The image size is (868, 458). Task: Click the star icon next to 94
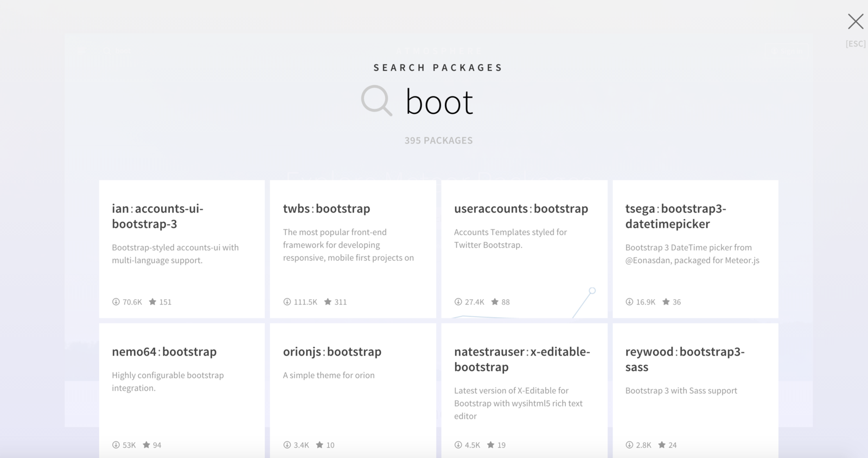[x=146, y=445]
